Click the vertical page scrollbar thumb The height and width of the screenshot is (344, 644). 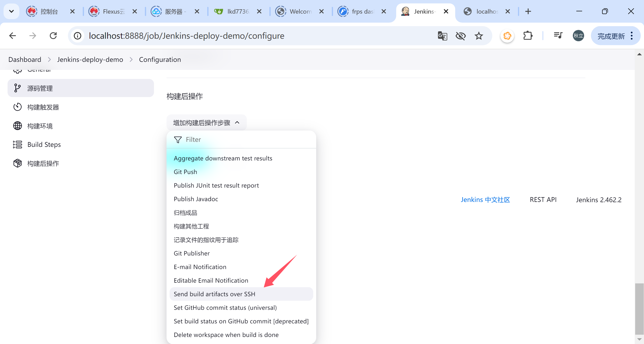point(639,309)
